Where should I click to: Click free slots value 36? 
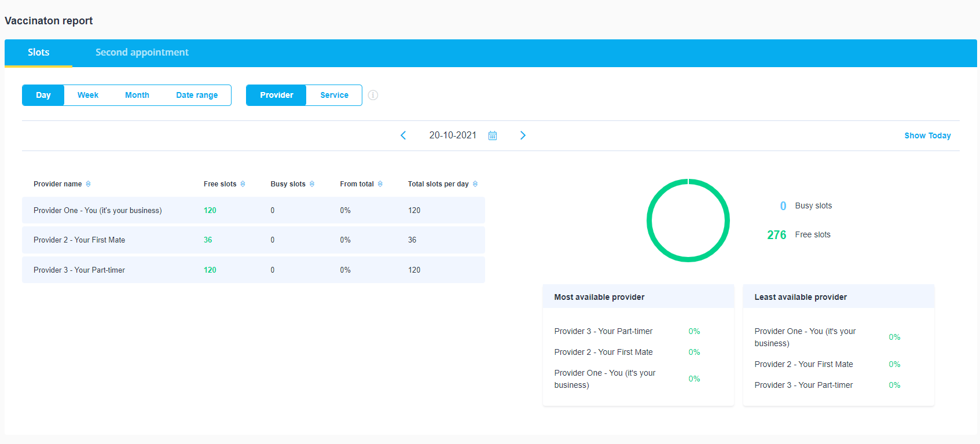click(208, 240)
